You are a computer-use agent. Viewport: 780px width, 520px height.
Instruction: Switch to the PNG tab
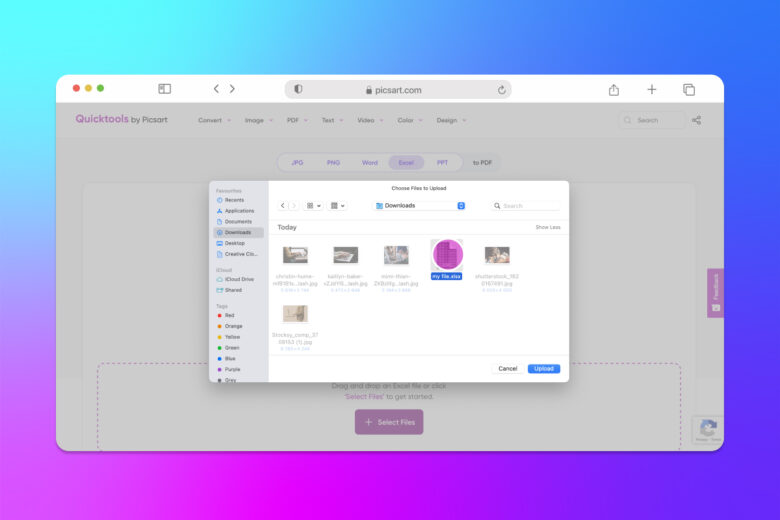[x=333, y=163]
